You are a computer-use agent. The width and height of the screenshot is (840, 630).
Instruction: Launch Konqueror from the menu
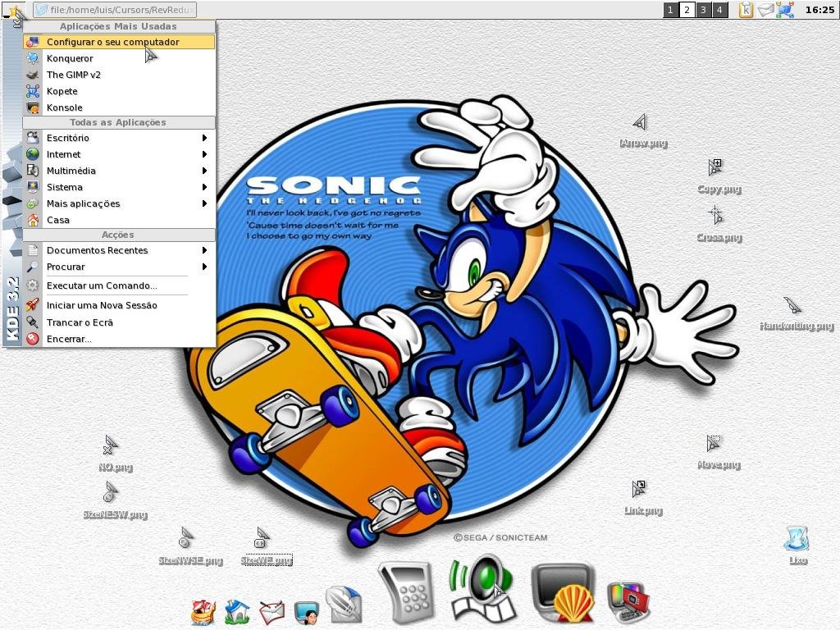pyautogui.click(x=119, y=58)
